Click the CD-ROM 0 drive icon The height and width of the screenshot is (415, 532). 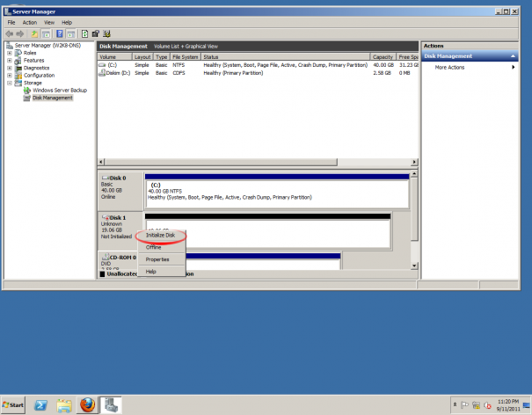[106, 257]
